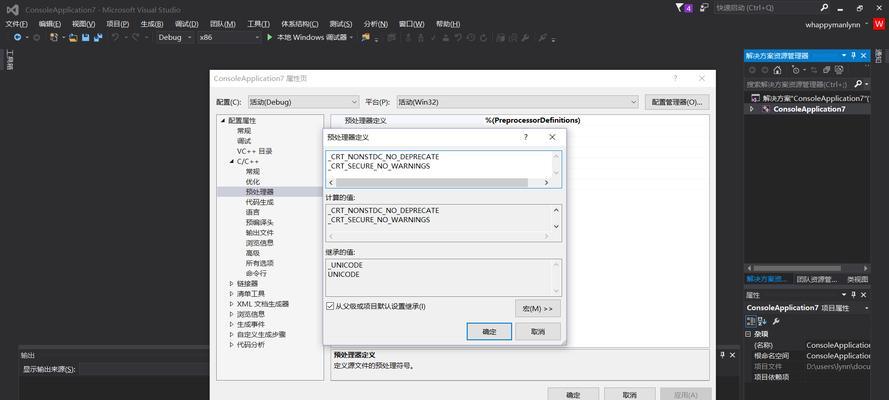Viewport: 889px width, 400px height.
Task: Select 命令行 under C/C++ tree
Action: click(256, 273)
